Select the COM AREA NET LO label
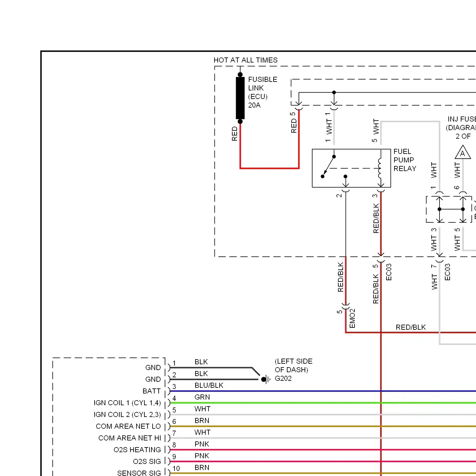 (x=129, y=426)
